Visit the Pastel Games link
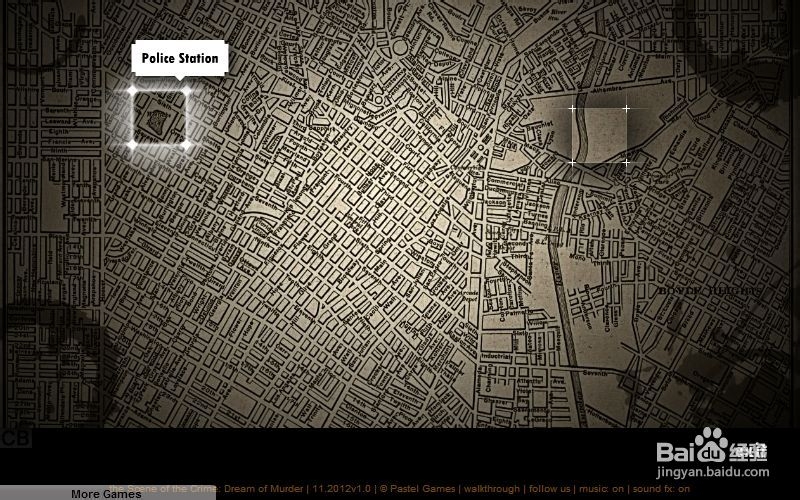The image size is (800, 500). pyautogui.click(x=422, y=489)
